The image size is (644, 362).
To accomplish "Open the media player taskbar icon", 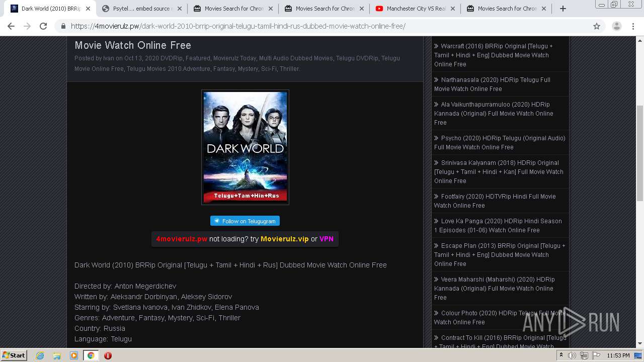I will tap(74, 355).
